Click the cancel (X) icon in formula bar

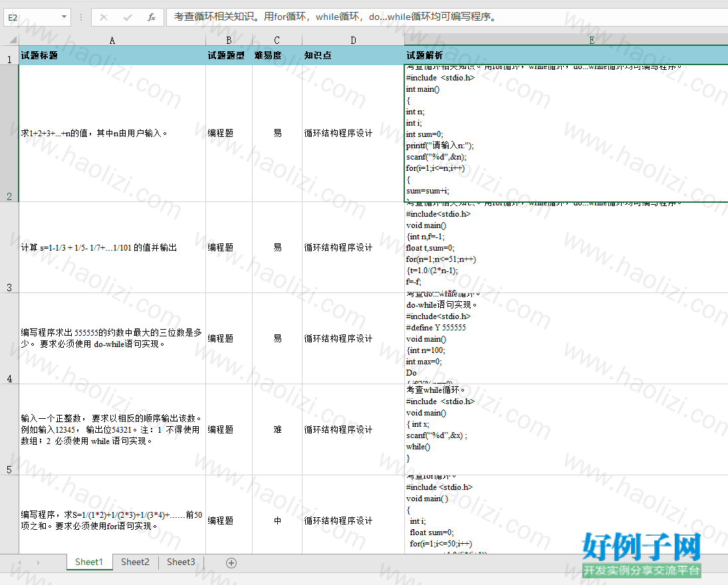coord(104,17)
